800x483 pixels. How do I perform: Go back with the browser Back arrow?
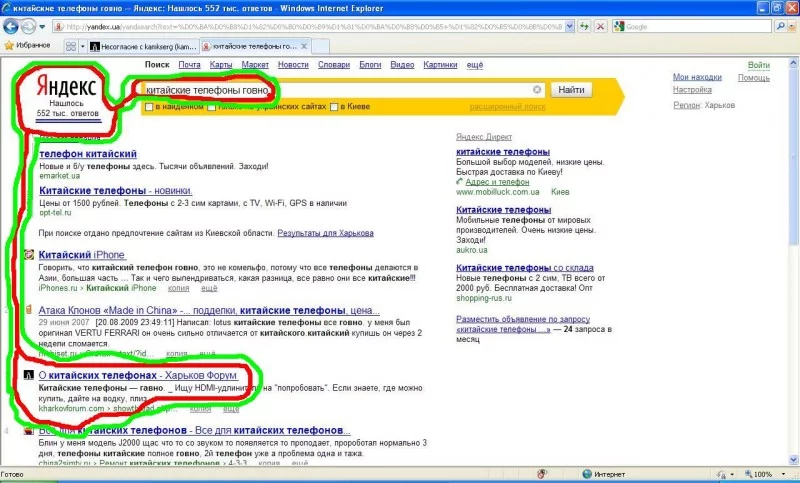pyautogui.click(x=11, y=26)
